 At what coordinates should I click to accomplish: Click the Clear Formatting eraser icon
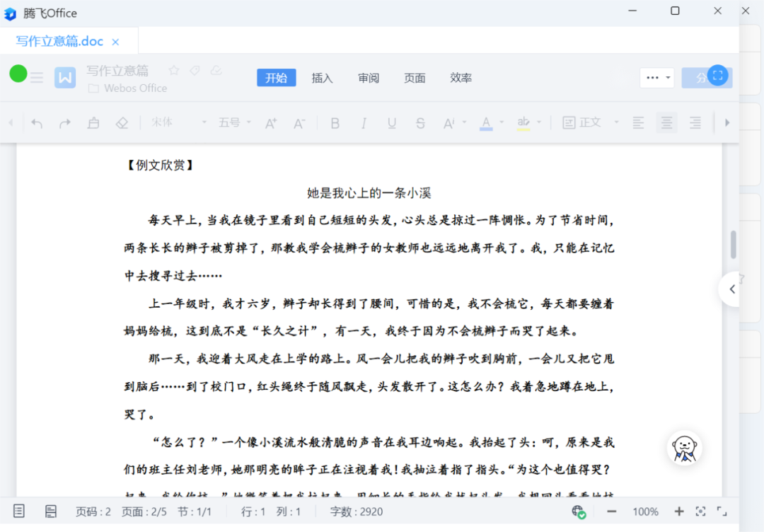tap(122, 122)
